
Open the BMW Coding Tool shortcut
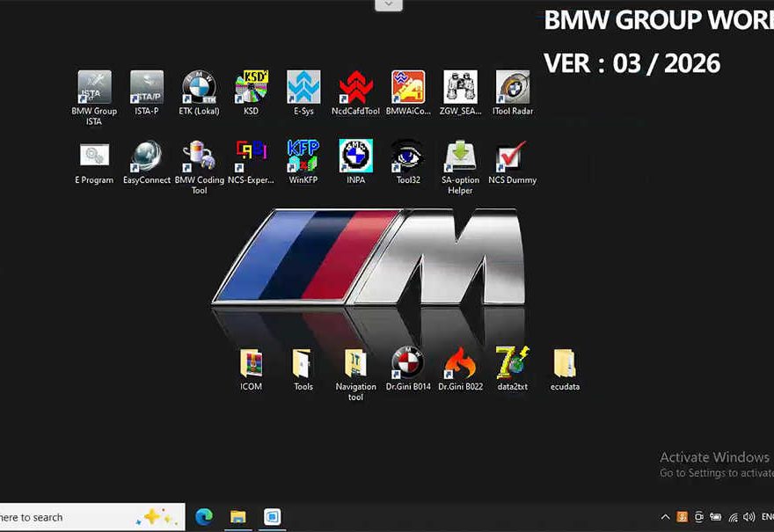199,157
